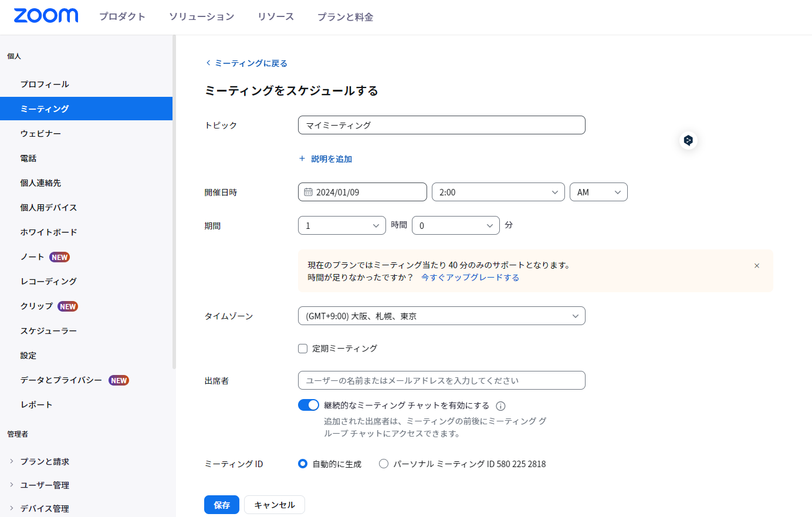The height and width of the screenshot is (517, 812).
Task: Dismiss the 40-minute limit warning banner
Action: coord(756,265)
